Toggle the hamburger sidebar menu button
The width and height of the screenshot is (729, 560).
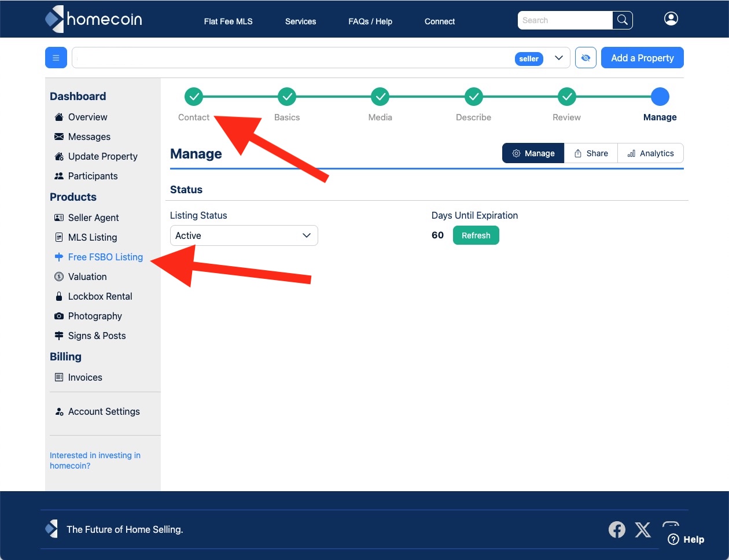[x=56, y=58]
